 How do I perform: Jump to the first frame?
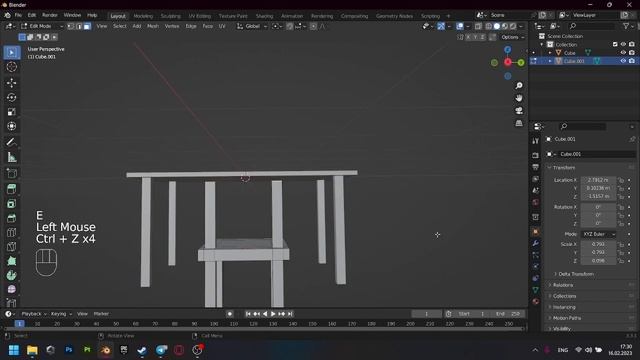coord(248,314)
